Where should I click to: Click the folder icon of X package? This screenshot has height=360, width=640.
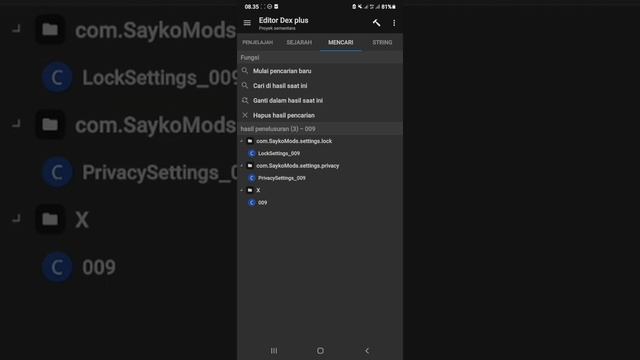tap(250, 190)
